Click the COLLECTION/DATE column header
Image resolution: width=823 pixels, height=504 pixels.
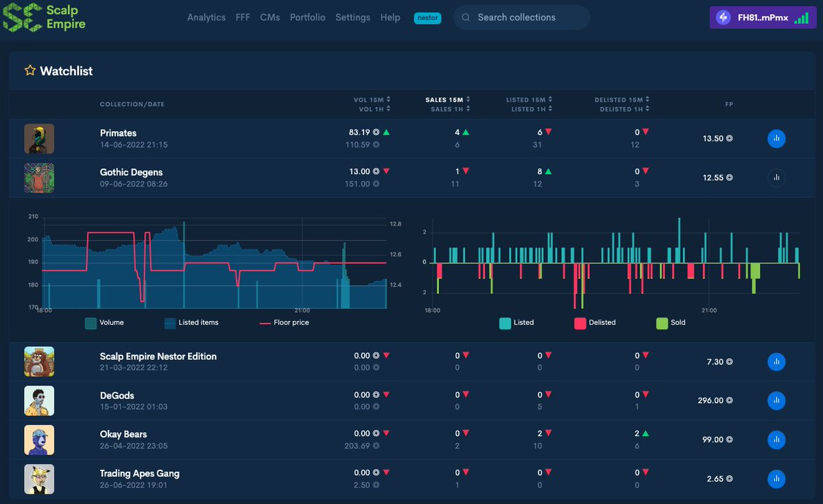pos(132,104)
